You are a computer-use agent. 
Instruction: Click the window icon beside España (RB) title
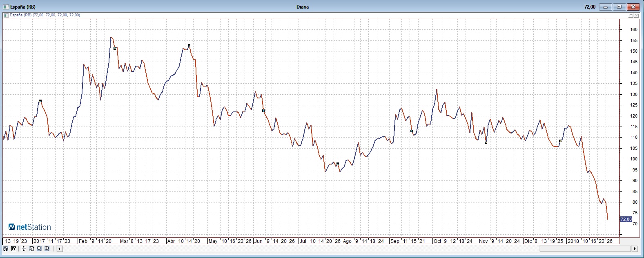click(6, 7)
